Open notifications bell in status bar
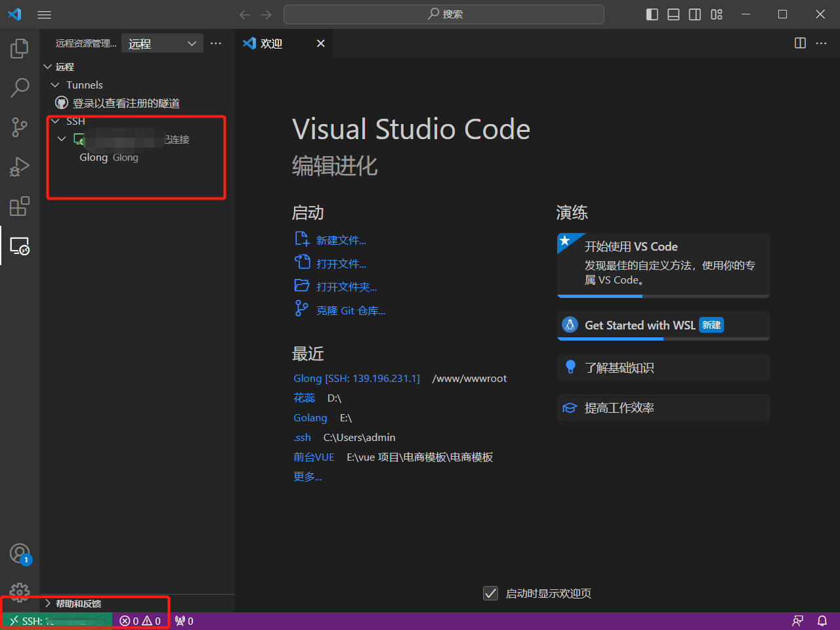840x630 pixels. click(822, 621)
